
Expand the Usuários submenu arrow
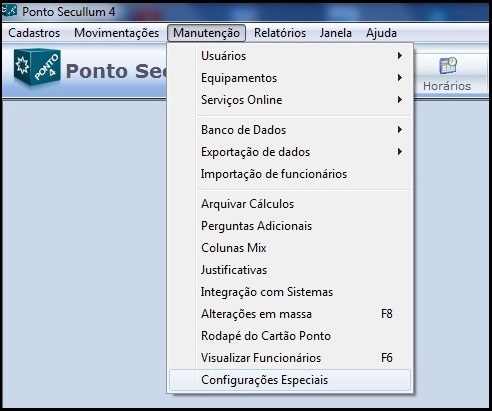point(400,56)
